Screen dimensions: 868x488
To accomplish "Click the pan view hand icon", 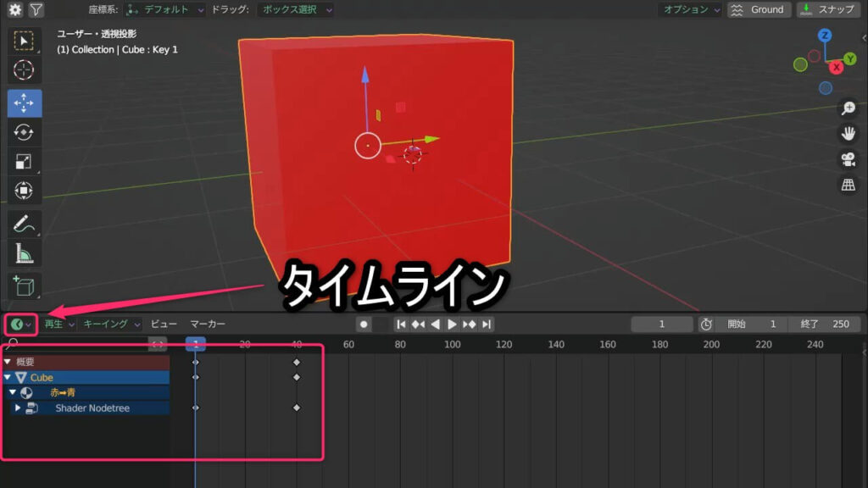I will coord(848,133).
